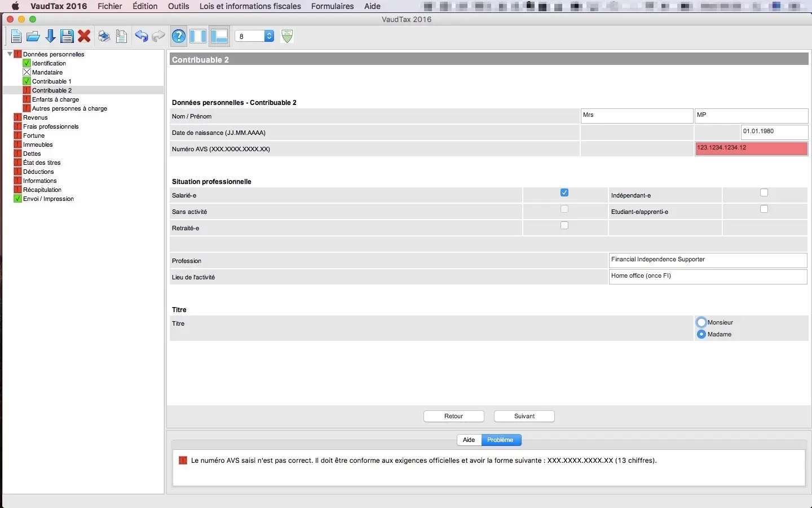Image resolution: width=812 pixels, height=508 pixels.
Task: Open the Envoi / Impression section
Action: coord(48,199)
